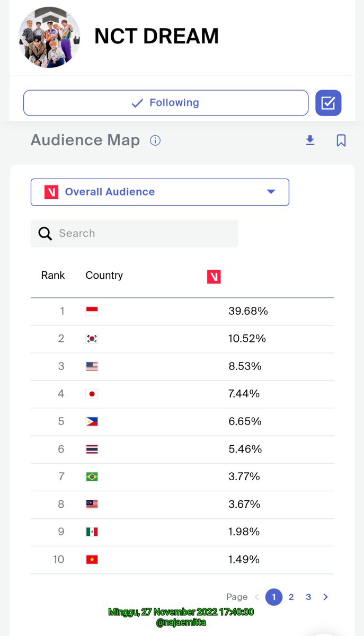Toggle the Following button
The width and height of the screenshot is (364, 636).
pyautogui.click(x=166, y=103)
